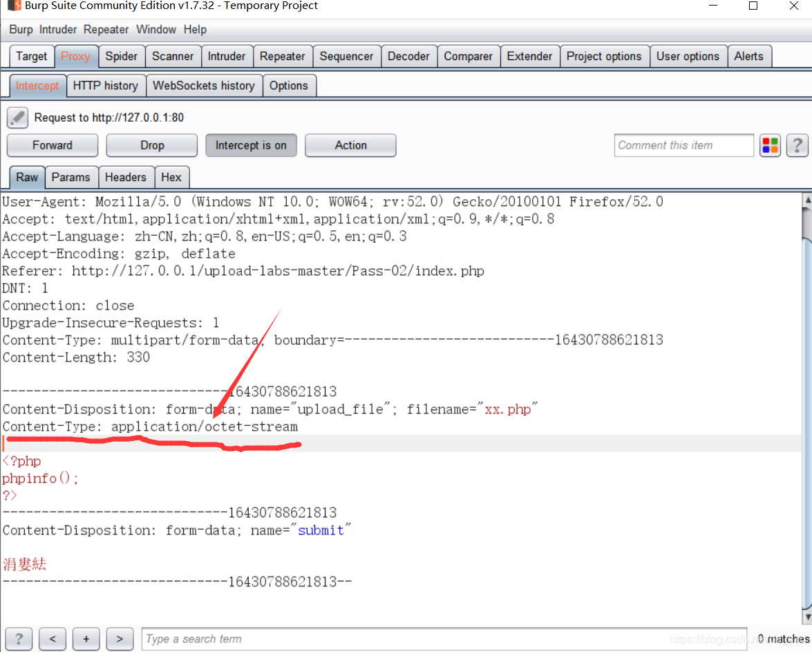Switch to the Params view tab
The height and width of the screenshot is (652, 812).
click(x=71, y=177)
